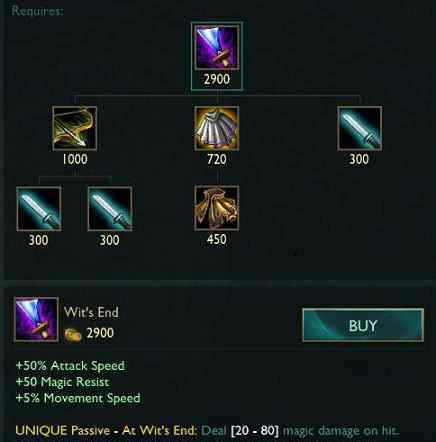The height and width of the screenshot is (442, 436).
Task: Click the +50 Magic Resist stat line
Action: pos(62,382)
